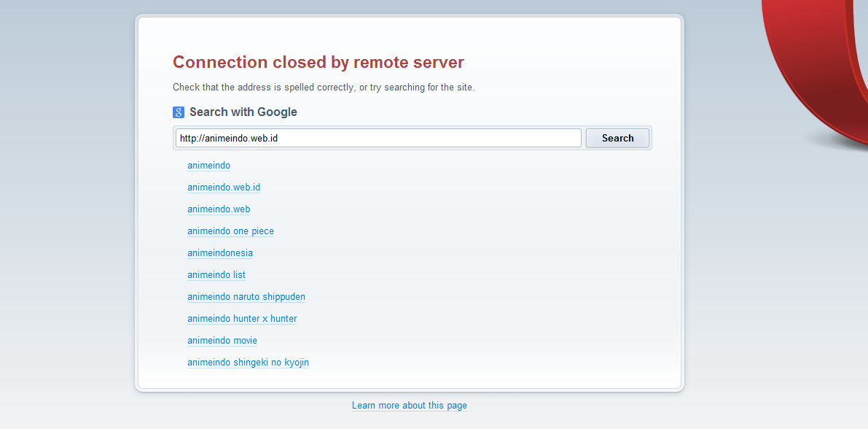
Task: Open the 'animeindo' suggestion link
Action: coord(208,165)
